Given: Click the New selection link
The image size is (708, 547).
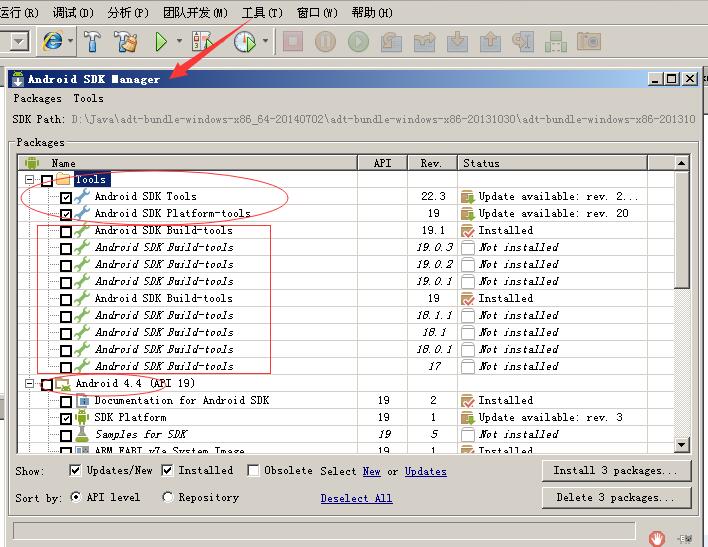Looking at the screenshot, I should coord(372,471).
